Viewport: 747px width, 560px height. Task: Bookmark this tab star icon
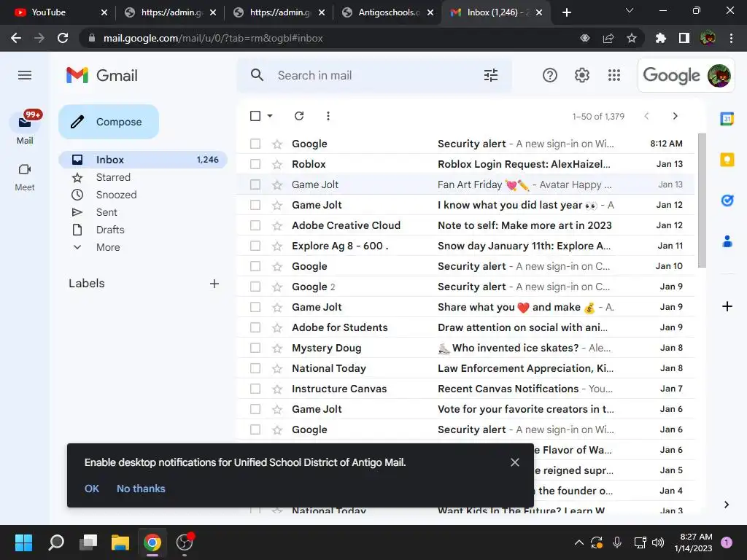pyautogui.click(x=631, y=38)
